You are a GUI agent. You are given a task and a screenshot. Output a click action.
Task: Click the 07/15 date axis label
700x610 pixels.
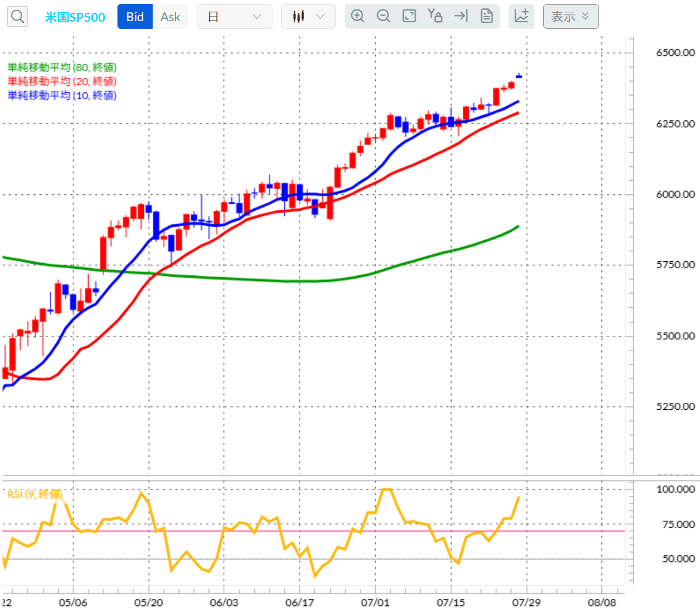pyautogui.click(x=450, y=602)
